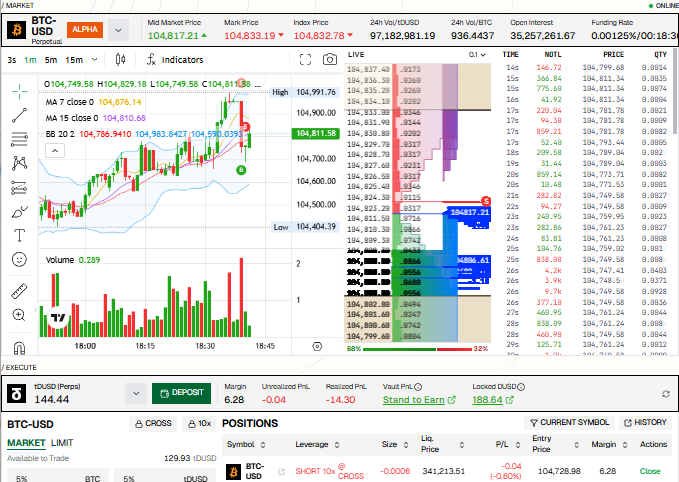Image resolution: width=679 pixels, height=482 pixels.
Task: Switch to the MARKET order tab
Action: coord(26,443)
